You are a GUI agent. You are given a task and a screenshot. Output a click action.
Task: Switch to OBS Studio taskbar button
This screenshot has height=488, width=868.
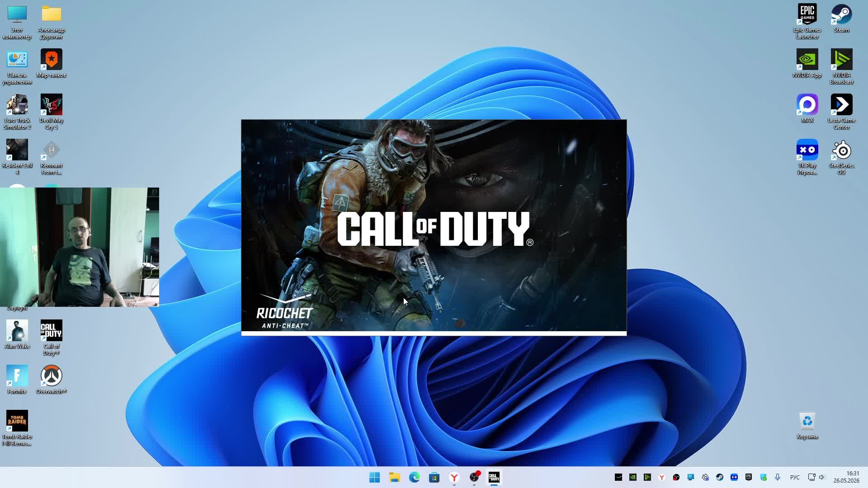(x=474, y=477)
